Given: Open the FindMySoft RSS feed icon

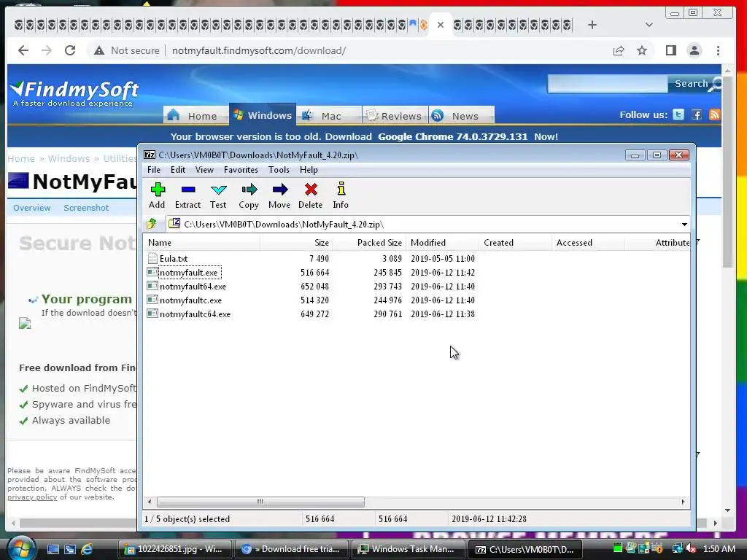Looking at the screenshot, I should point(714,114).
